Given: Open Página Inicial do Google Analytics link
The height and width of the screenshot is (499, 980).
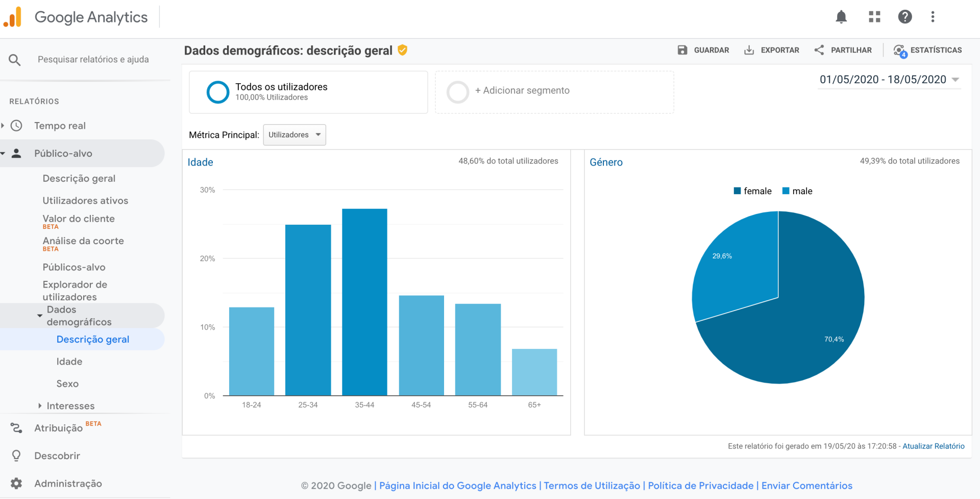Looking at the screenshot, I should [x=458, y=486].
